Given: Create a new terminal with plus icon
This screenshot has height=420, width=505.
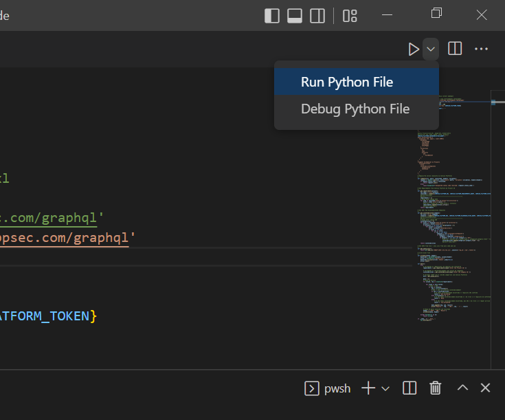Looking at the screenshot, I should [x=368, y=388].
